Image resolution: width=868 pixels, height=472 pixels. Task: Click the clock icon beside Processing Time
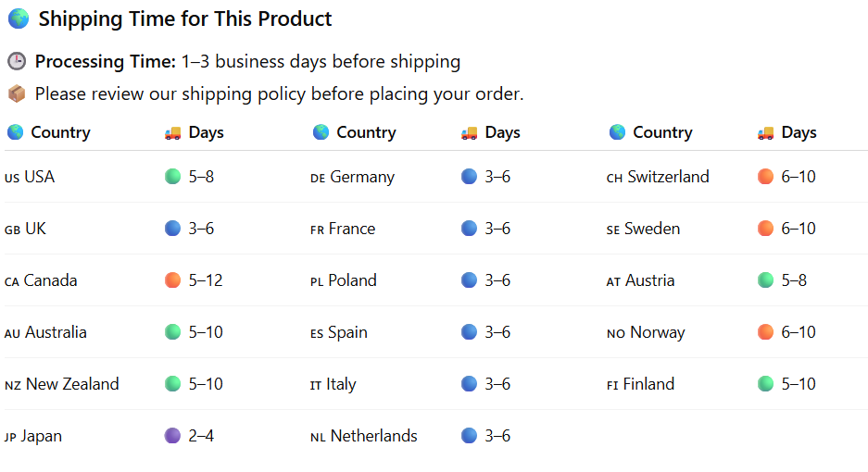coord(17,62)
